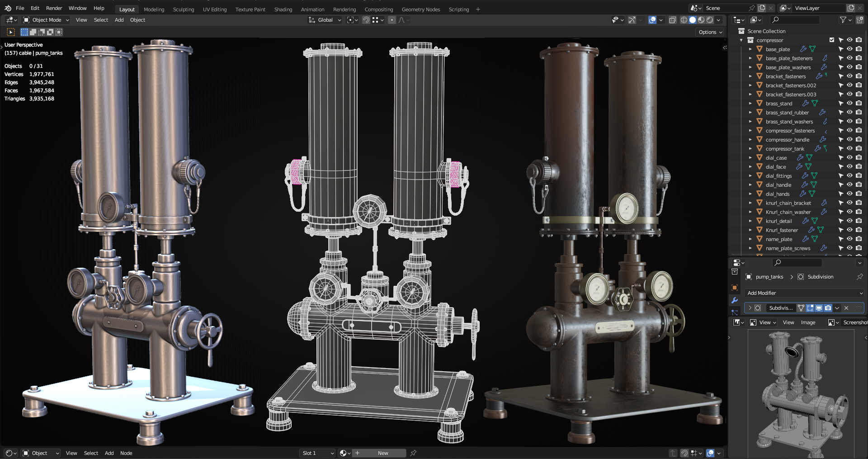
Task: Select name_plate in outliner
Action: [778, 239]
